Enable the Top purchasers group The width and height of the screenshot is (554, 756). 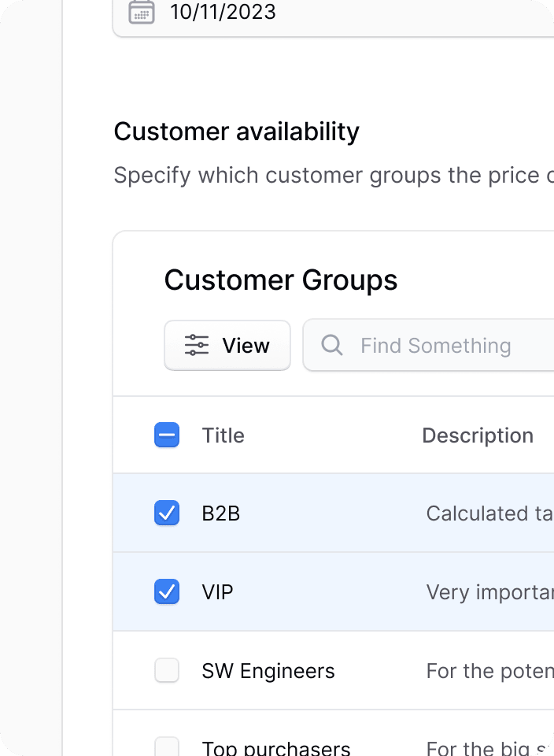(166, 747)
